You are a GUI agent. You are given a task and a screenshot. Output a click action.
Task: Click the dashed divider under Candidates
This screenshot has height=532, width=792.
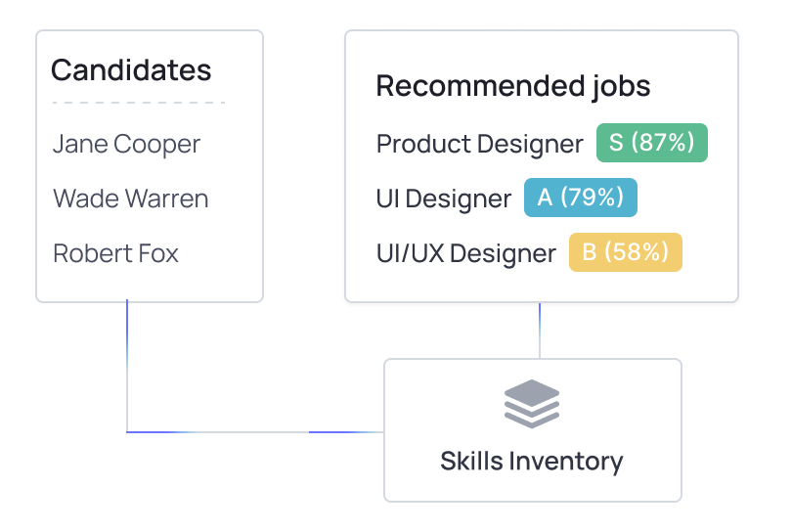pyautogui.click(x=138, y=102)
